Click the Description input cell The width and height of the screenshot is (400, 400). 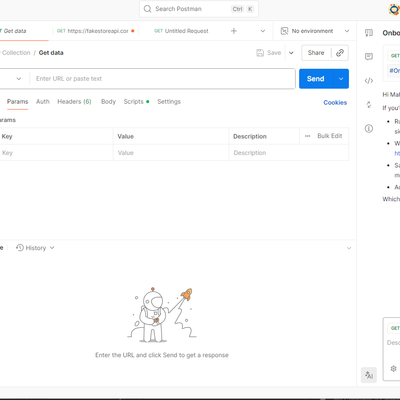click(x=289, y=153)
